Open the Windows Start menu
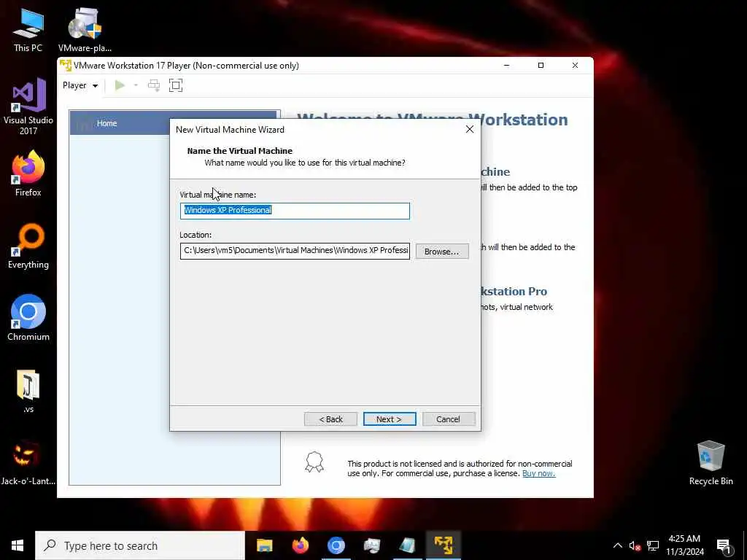 18,545
